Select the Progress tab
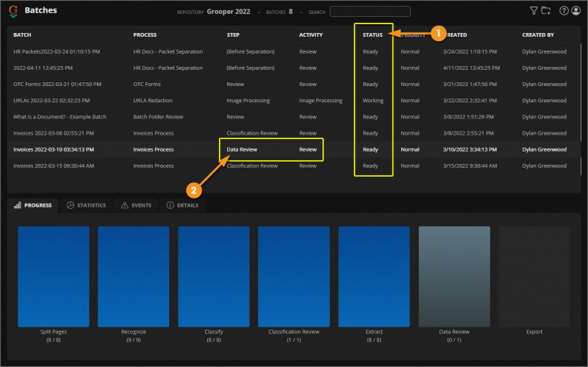The width and height of the screenshot is (588, 367). (33, 205)
